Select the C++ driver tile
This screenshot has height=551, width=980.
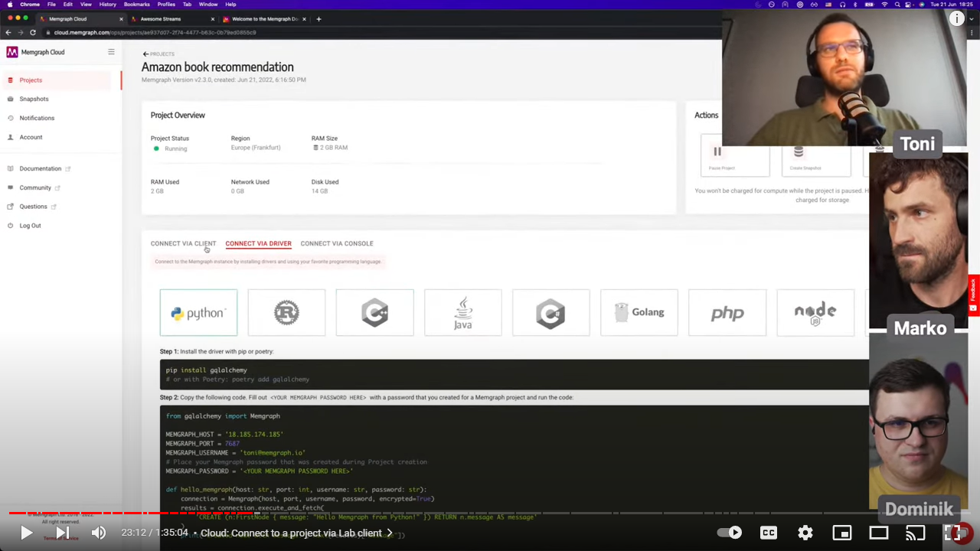(374, 312)
